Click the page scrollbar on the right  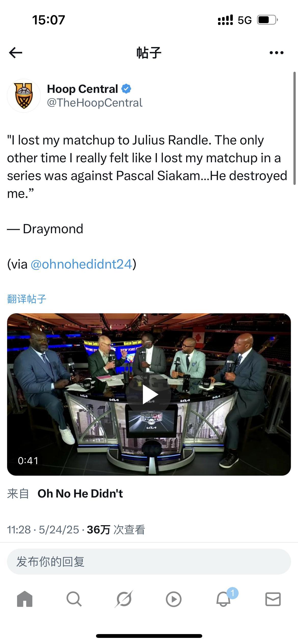295,128
